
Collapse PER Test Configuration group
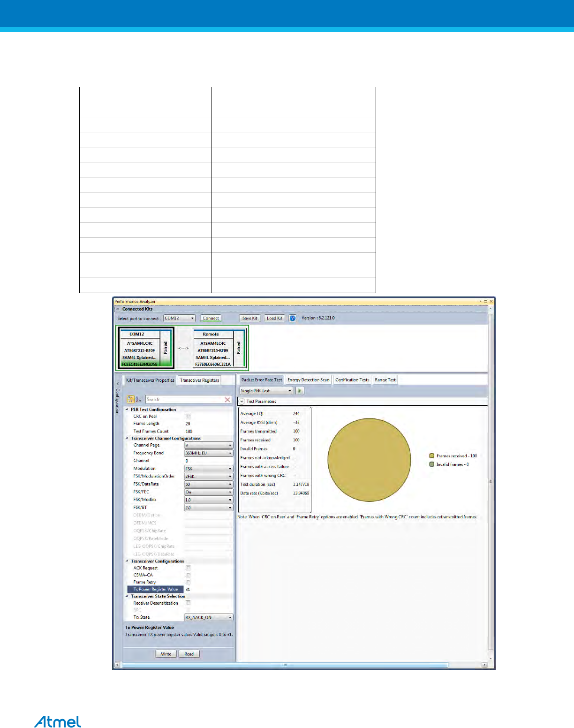coord(127,409)
